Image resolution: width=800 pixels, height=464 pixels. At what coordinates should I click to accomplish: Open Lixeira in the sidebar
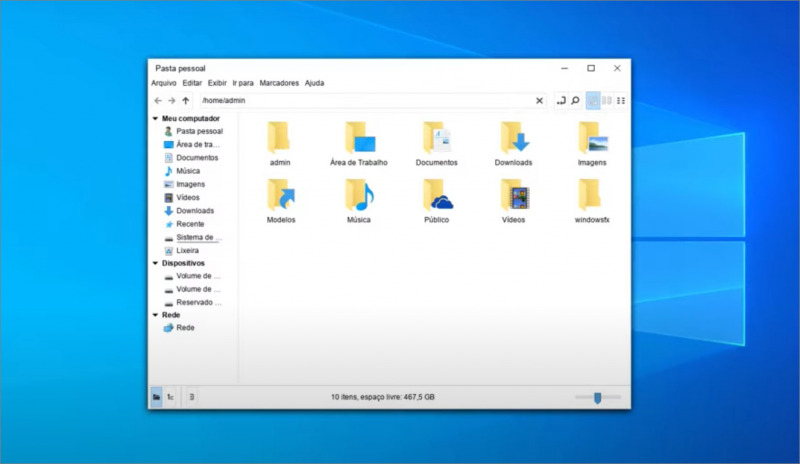coord(187,250)
